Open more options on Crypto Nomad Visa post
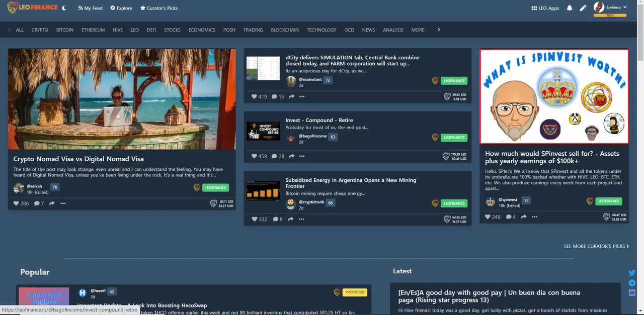 click(63, 203)
